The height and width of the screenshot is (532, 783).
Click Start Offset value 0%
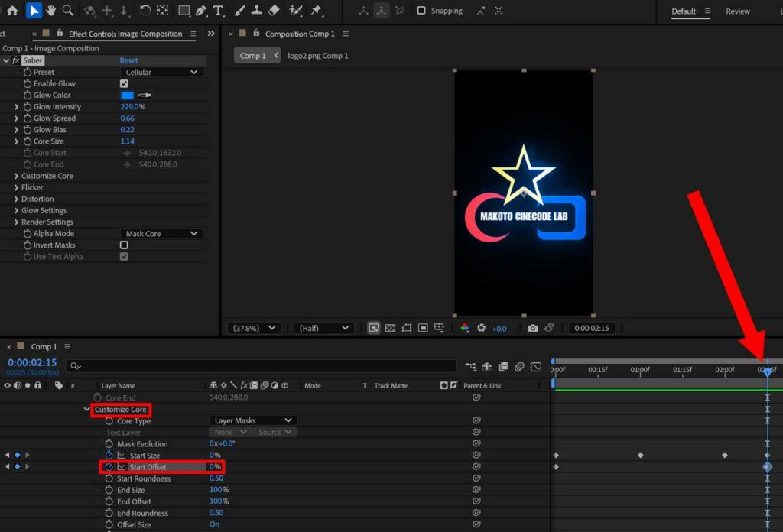215,466
